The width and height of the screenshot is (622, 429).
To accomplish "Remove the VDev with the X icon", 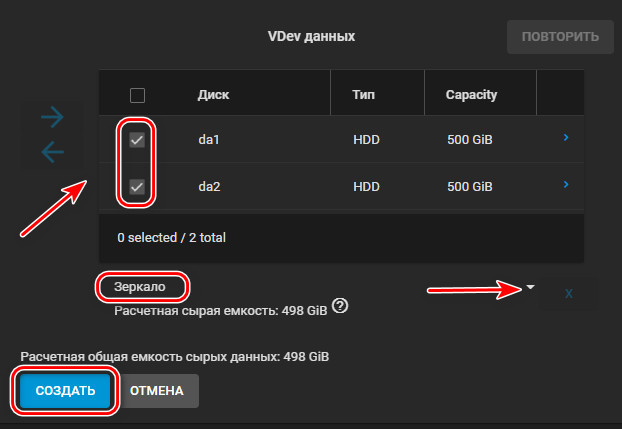I will coord(568,294).
